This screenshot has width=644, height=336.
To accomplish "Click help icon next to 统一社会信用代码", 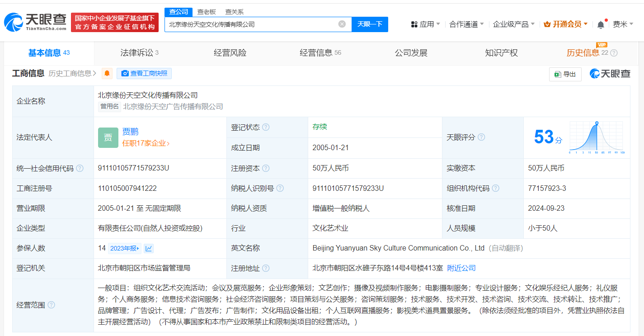I will click(80, 168).
